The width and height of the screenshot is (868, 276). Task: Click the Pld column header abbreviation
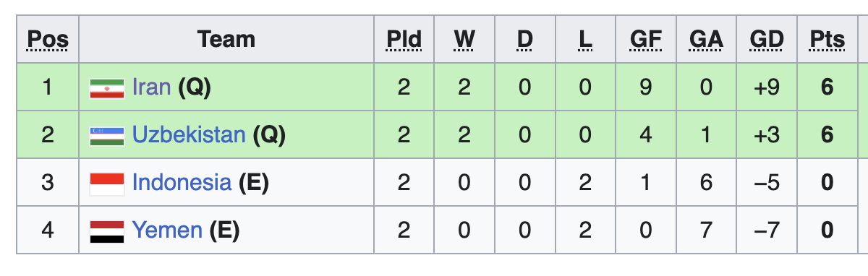click(404, 39)
